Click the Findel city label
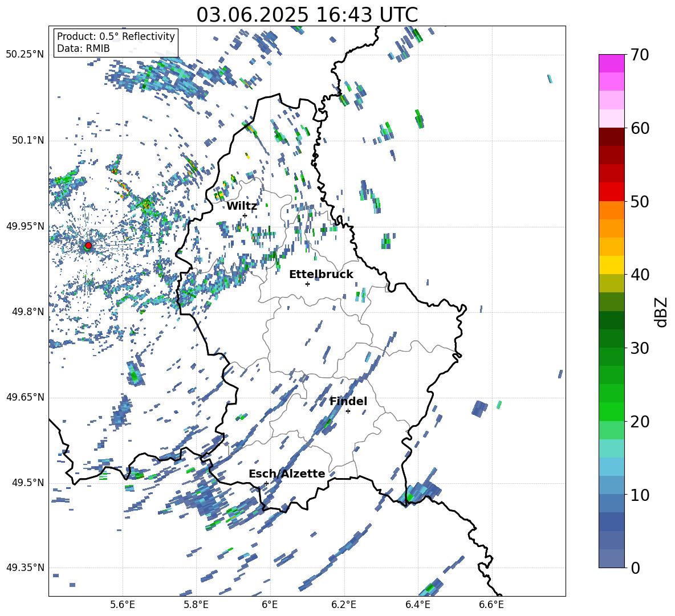Viewport: 675px width, 616px height. pos(348,401)
